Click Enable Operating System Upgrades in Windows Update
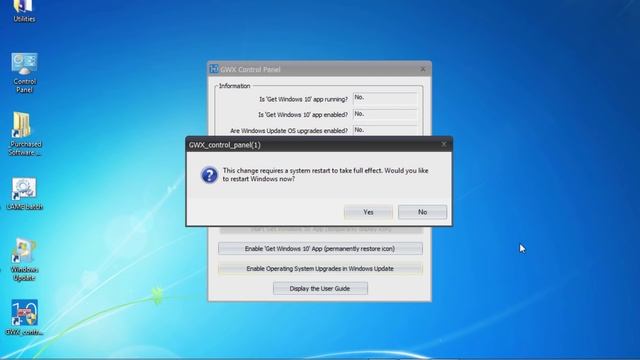The width and height of the screenshot is (640, 360). point(320,269)
